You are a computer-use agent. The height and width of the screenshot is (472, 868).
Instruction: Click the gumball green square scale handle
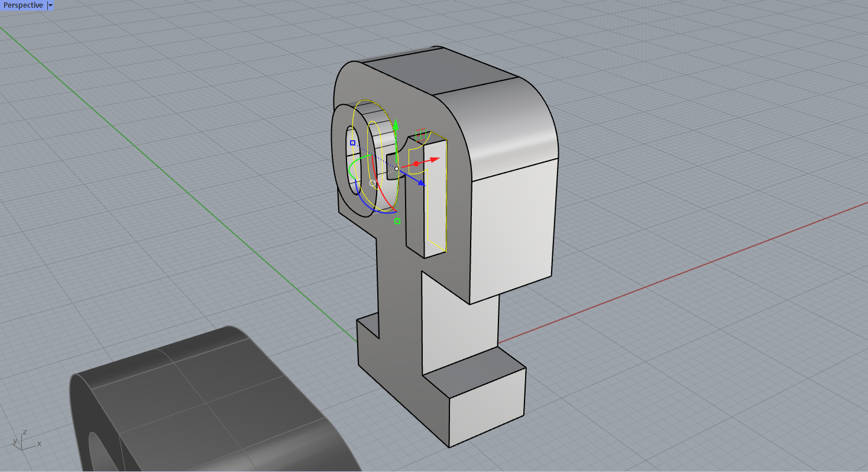pyautogui.click(x=397, y=221)
